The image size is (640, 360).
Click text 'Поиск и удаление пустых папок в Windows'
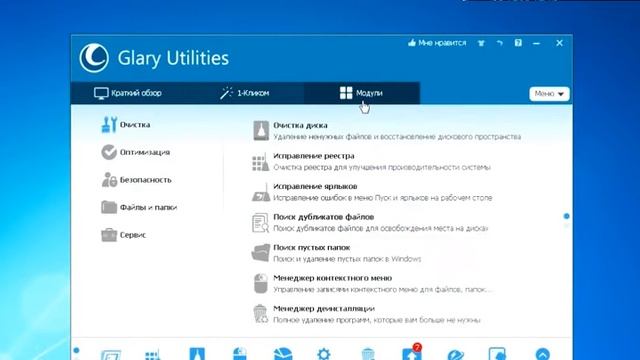[x=347, y=259]
